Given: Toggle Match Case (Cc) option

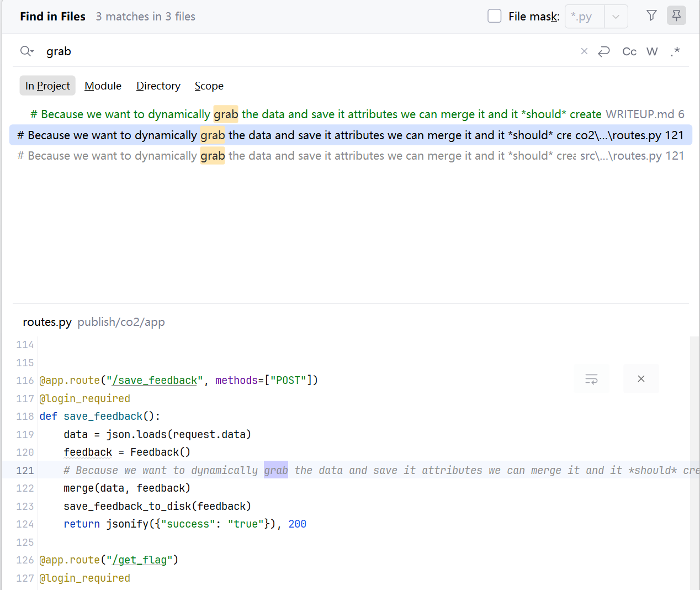Looking at the screenshot, I should (629, 51).
